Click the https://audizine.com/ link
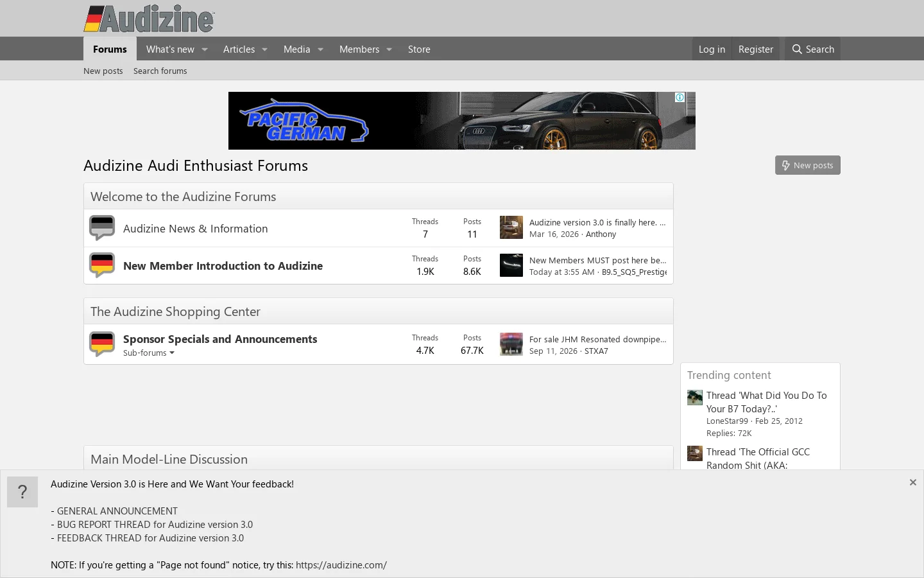Image resolution: width=924 pixels, height=578 pixels. 341,565
